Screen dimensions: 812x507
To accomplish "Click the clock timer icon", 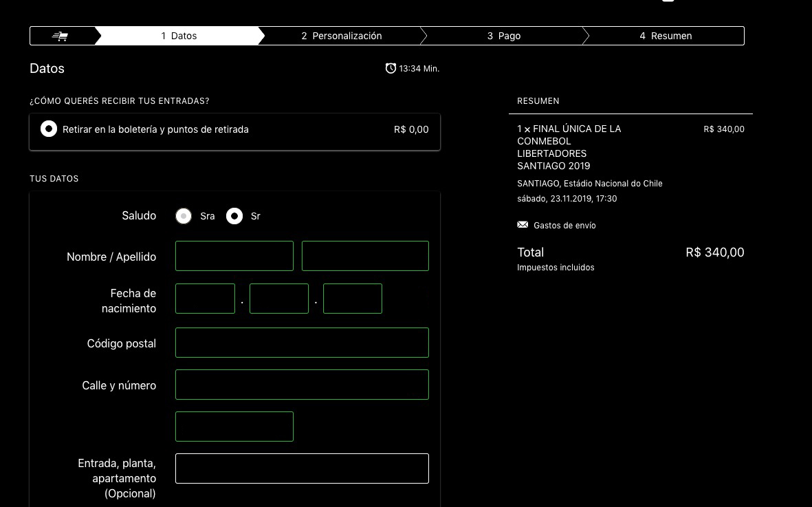I will tap(391, 68).
